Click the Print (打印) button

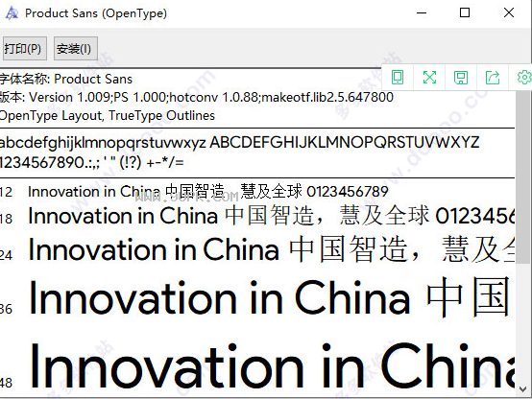pyautogui.click(x=24, y=49)
